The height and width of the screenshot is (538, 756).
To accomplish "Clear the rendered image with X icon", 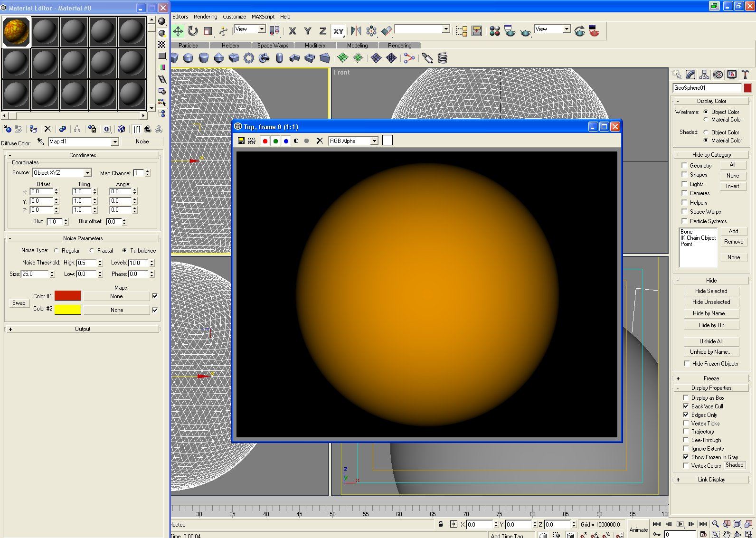I will (x=320, y=141).
